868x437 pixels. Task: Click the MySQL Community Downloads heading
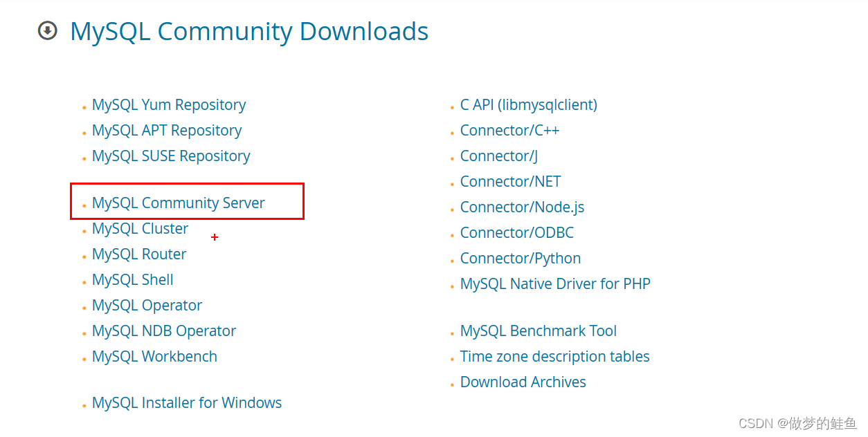pos(249,32)
